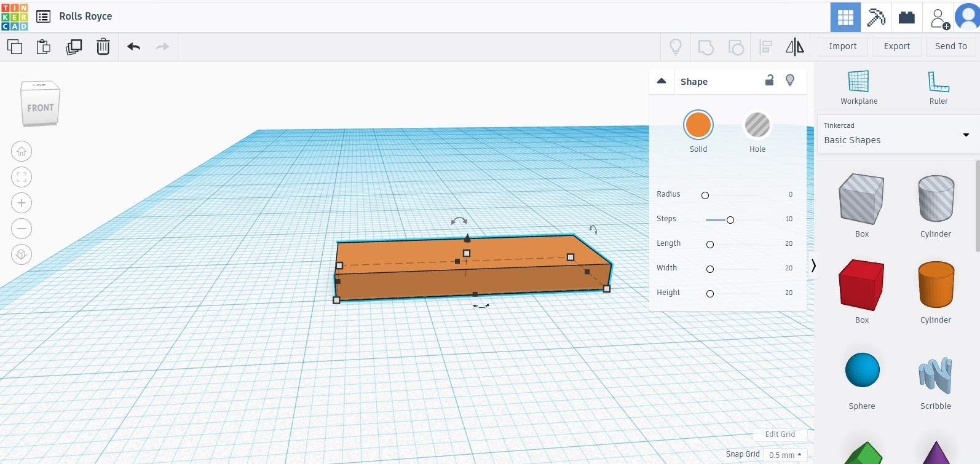This screenshot has width=980, height=464.
Task: Open the Bricks mode icon
Action: (907, 17)
